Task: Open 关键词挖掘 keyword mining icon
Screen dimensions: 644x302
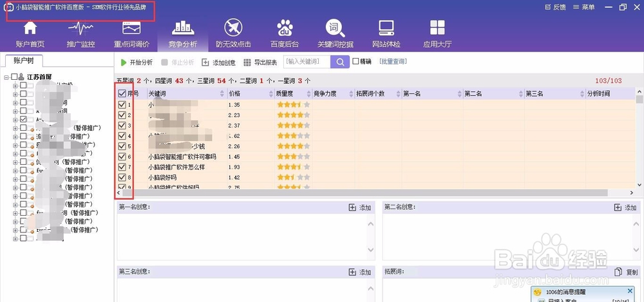Action: pyautogui.click(x=336, y=28)
